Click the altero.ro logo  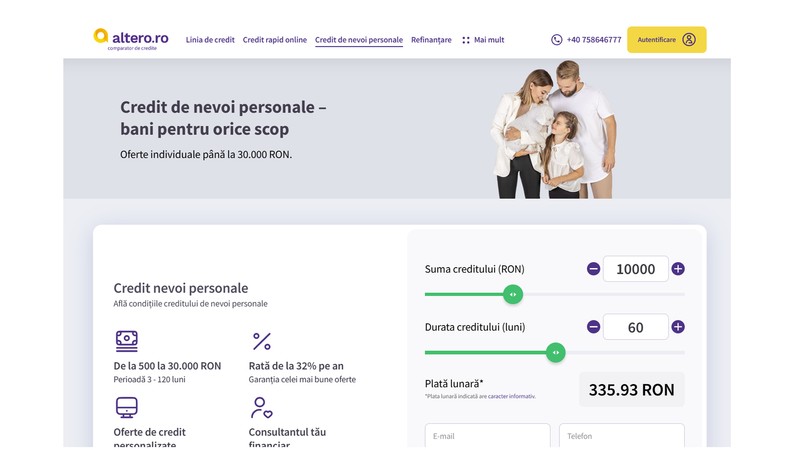pos(131,39)
